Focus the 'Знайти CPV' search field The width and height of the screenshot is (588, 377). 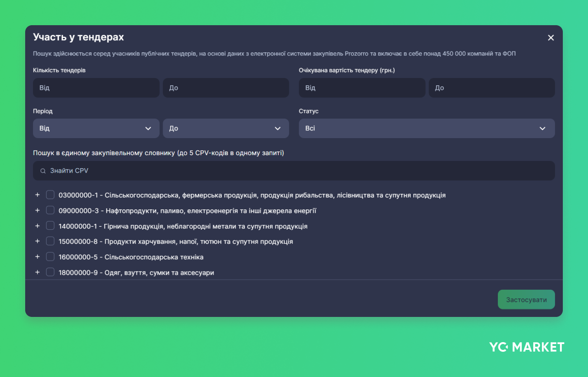[300, 171]
